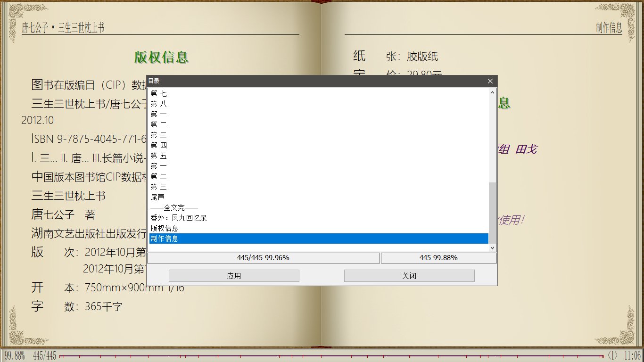Viewport: 644px width, 362px height.
Task: Click the 445 99.88% field in the dialog
Action: (439, 258)
